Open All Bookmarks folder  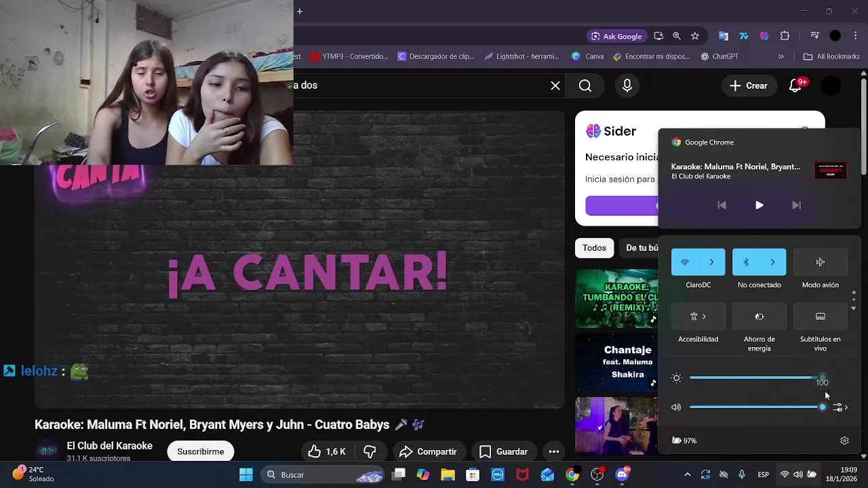point(831,56)
